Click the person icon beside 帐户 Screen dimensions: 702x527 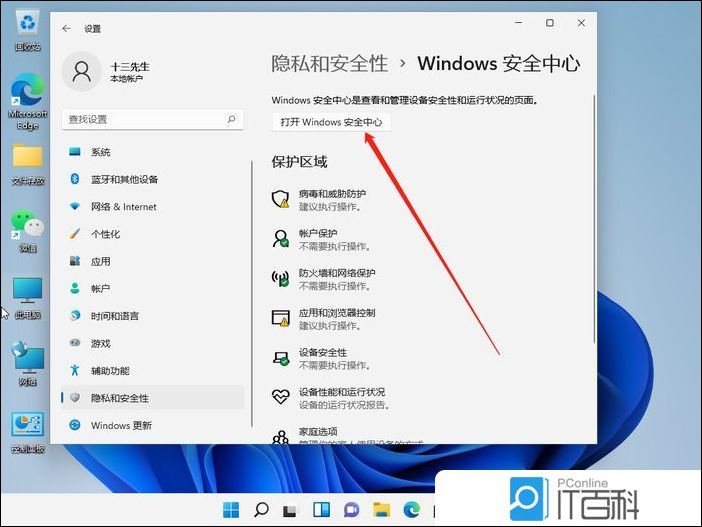coord(75,288)
